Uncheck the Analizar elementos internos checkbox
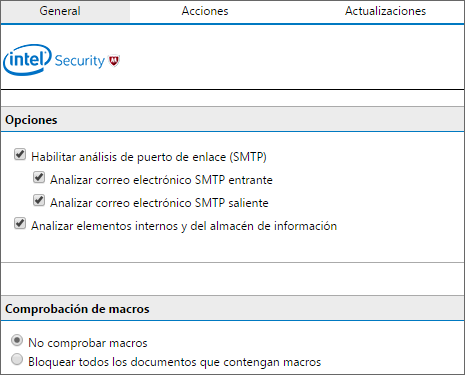The width and height of the screenshot is (465, 375). click(20, 223)
